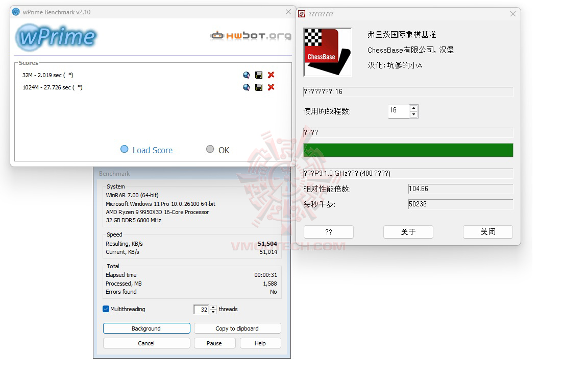Screen dimensions: 588x376
Task: Save the 1024M benchmark result
Action: click(x=259, y=87)
